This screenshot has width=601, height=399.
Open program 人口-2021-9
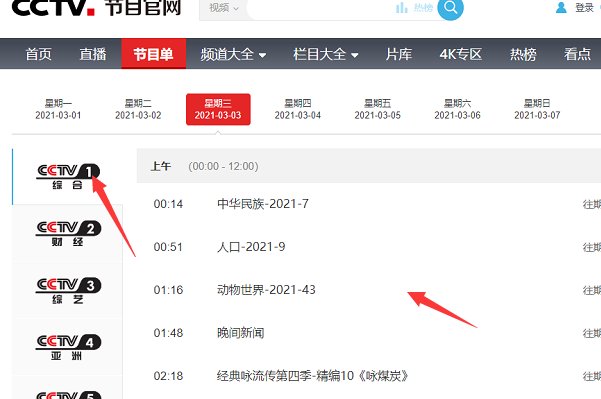point(251,246)
